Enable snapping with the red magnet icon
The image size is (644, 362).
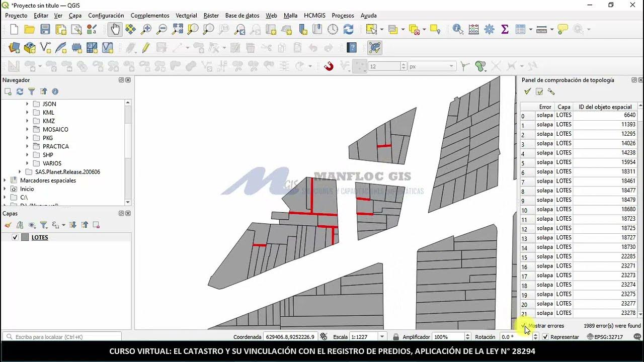(329, 66)
